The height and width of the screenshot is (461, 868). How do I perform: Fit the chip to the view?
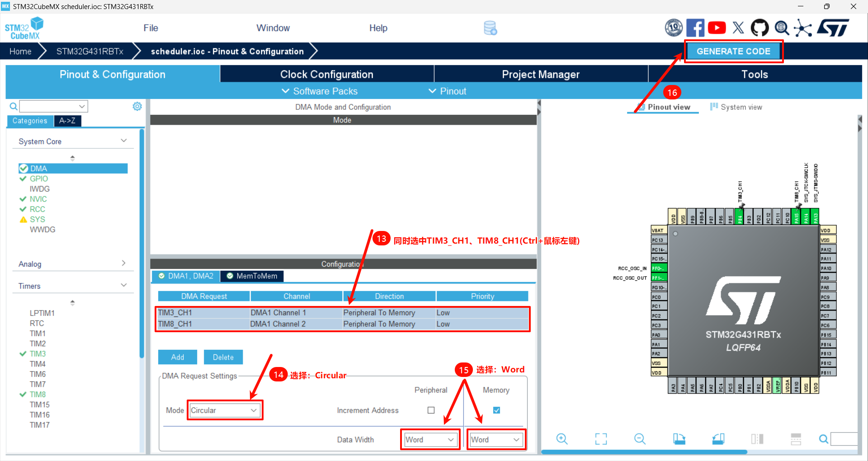tap(601, 439)
